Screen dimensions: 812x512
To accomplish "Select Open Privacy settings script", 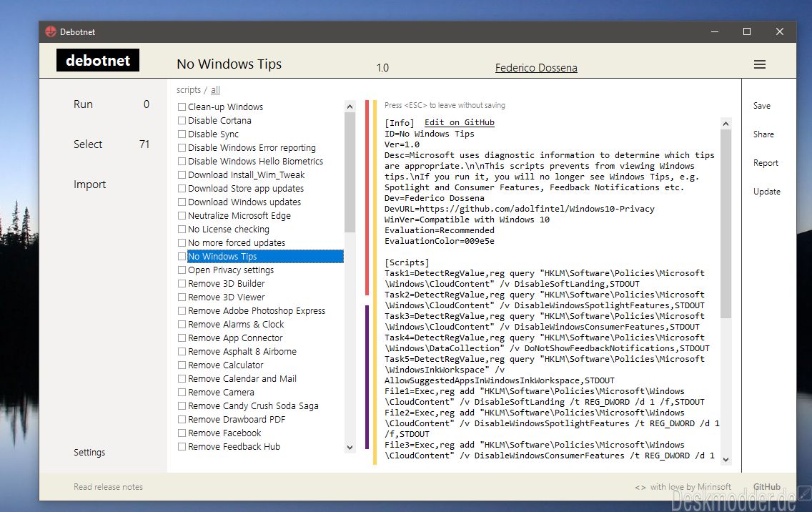I will click(x=231, y=270).
